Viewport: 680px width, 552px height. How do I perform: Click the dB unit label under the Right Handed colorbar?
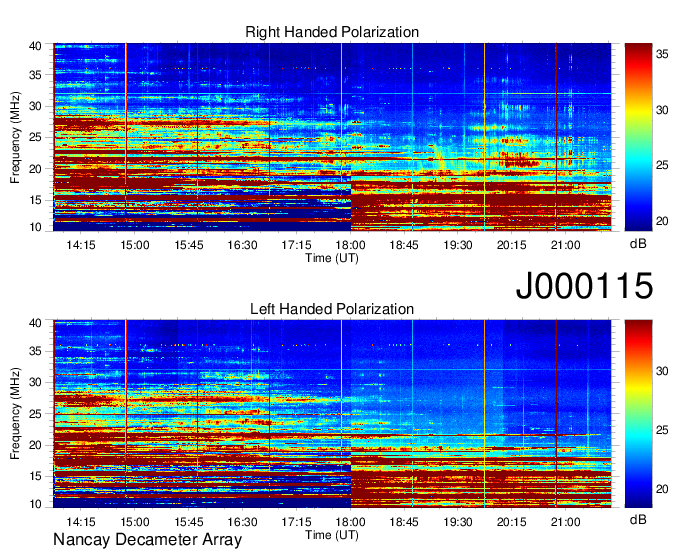[638, 244]
